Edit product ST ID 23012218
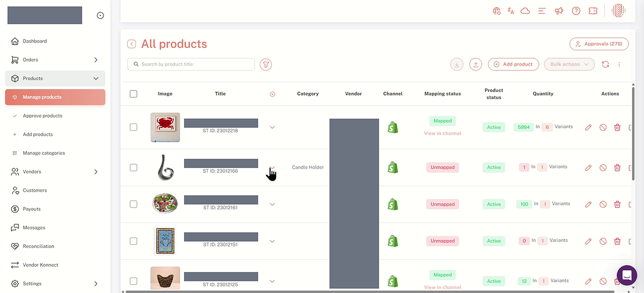This screenshot has width=644, height=293. 588,128
